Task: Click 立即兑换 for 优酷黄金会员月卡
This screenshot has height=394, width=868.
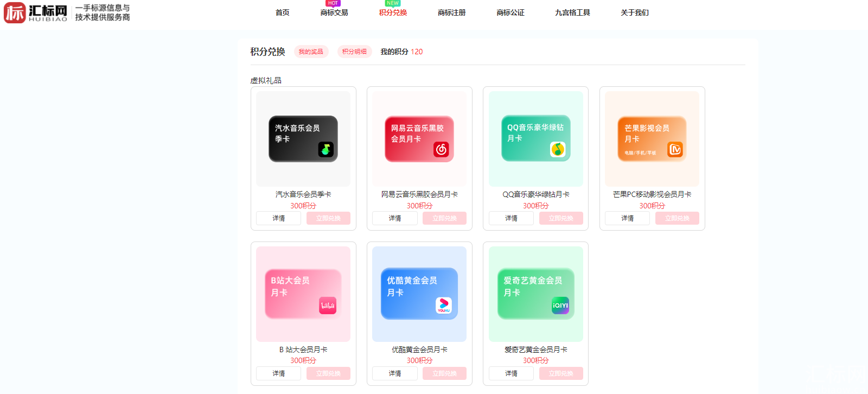Action: click(444, 373)
